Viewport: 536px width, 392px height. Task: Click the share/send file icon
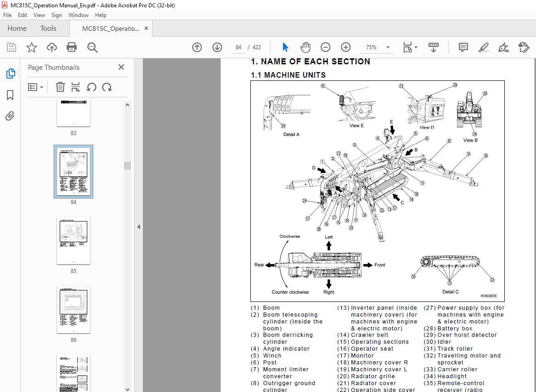(x=524, y=47)
